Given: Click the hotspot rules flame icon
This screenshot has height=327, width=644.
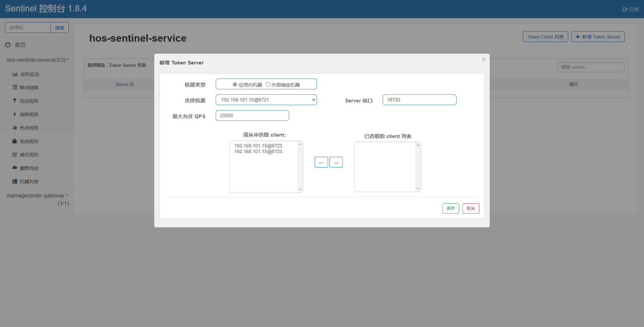Looking at the screenshot, I should point(15,128).
